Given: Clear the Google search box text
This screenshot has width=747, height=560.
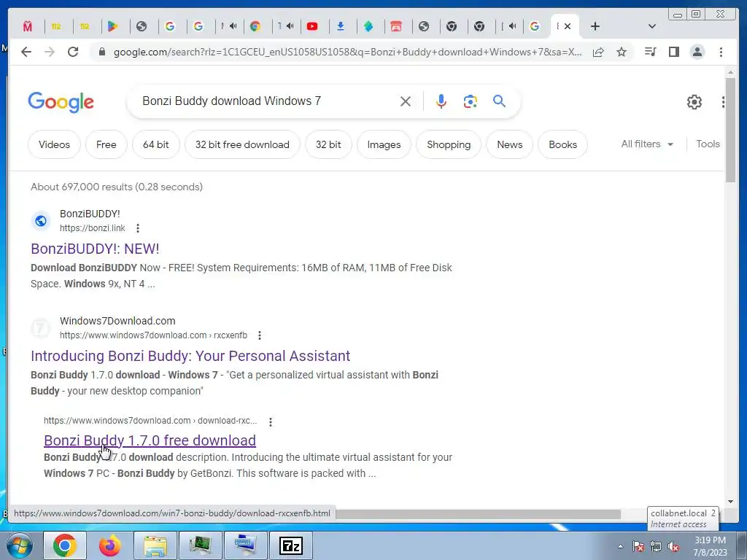Looking at the screenshot, I should pyautogui.click(x=406, y=101).
